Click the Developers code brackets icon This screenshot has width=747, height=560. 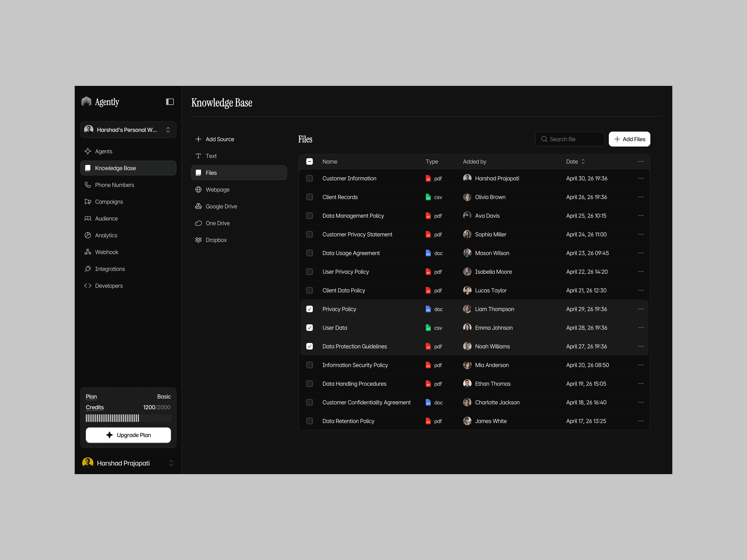click(88, 286)
